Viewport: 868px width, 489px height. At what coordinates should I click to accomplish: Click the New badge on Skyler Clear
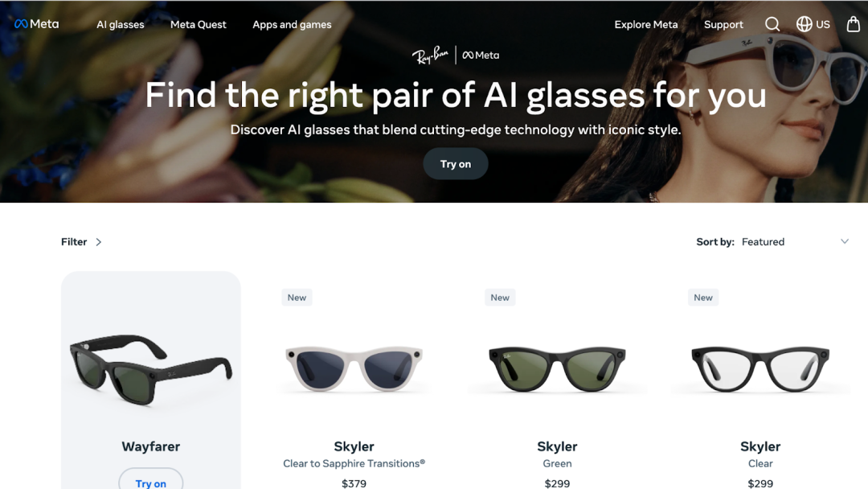(703, 298)
